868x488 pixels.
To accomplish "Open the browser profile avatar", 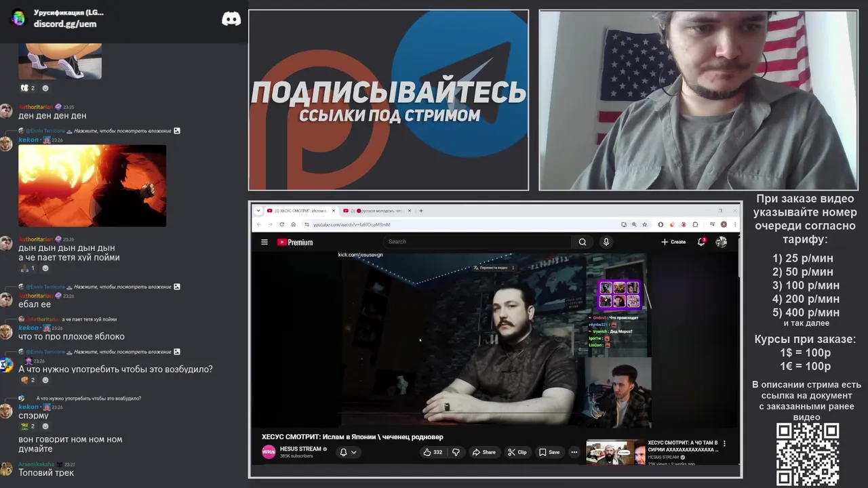I will tap(724, 224).
